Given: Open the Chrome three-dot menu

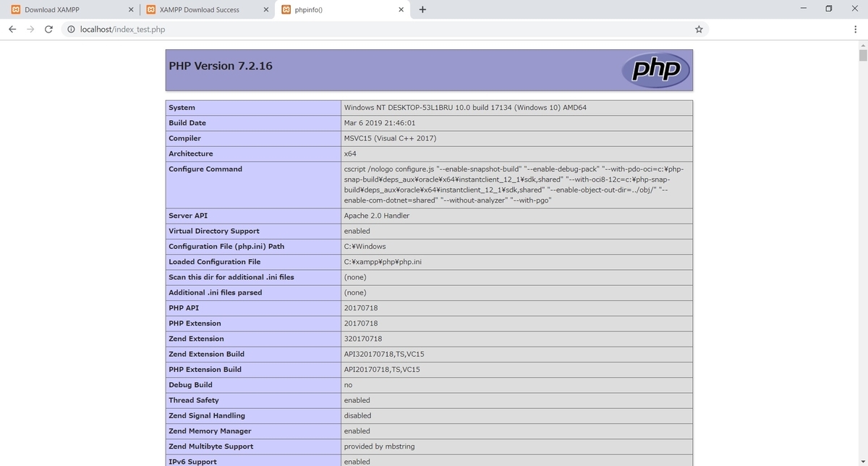Looking at the screenshot, I should coord(855,29).
